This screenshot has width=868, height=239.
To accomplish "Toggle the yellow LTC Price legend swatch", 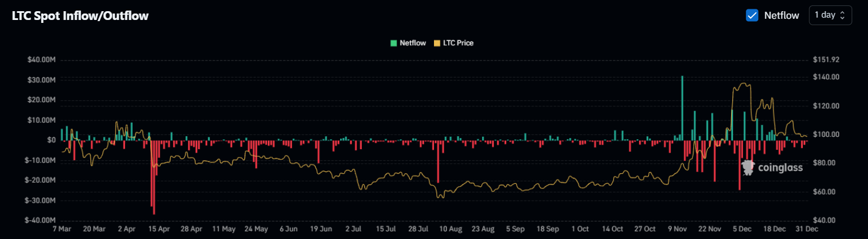I will 436,43.
